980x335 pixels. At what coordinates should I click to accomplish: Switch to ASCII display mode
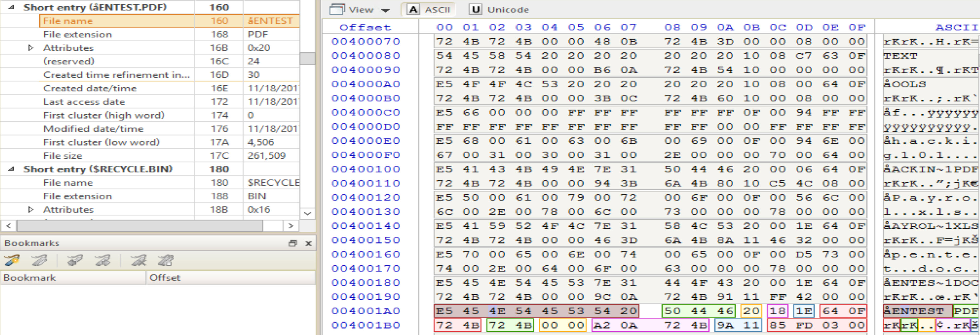click(428, 10)
